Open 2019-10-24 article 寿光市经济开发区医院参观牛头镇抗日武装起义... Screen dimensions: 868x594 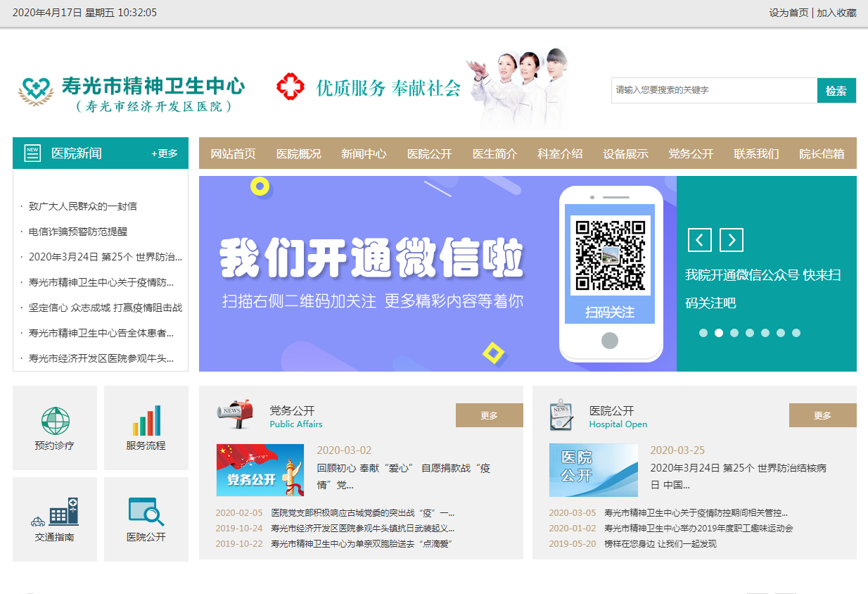pos(363,529)
